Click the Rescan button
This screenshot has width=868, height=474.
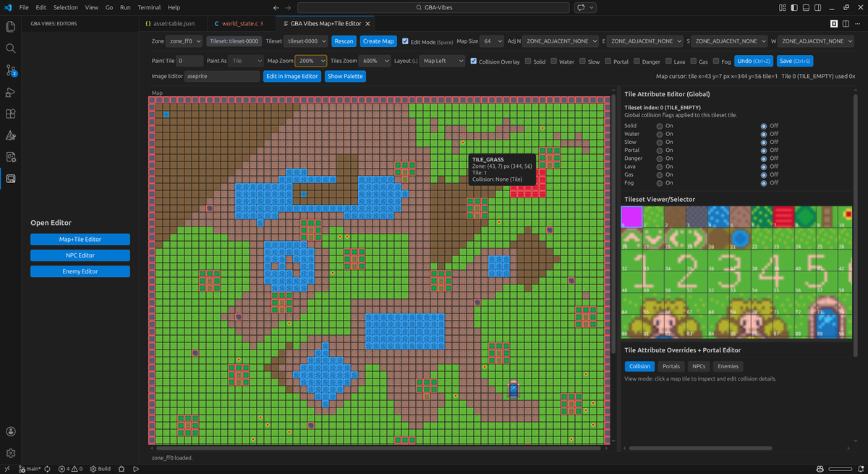pos(344,41)
